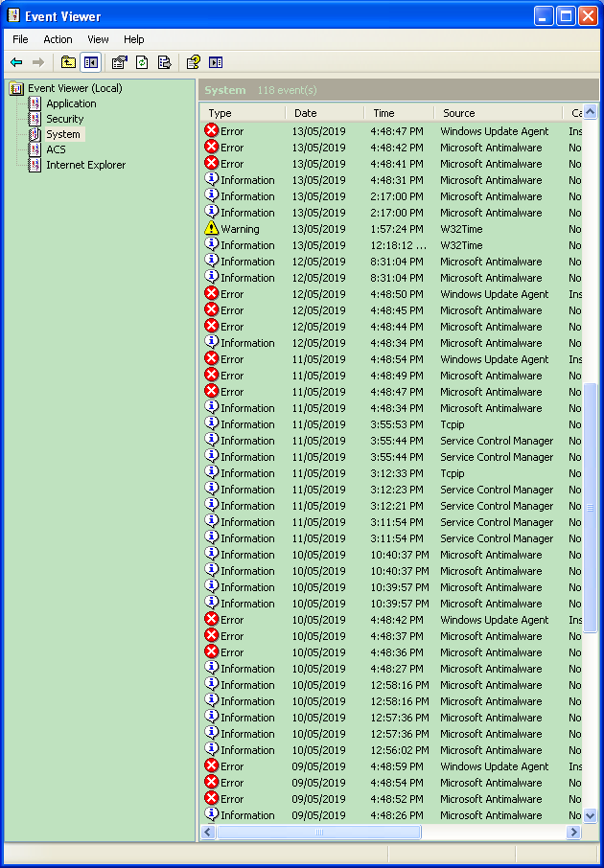The image size is (604, 868).
Task: Sort by the Source column header
Action: (499, 113)
